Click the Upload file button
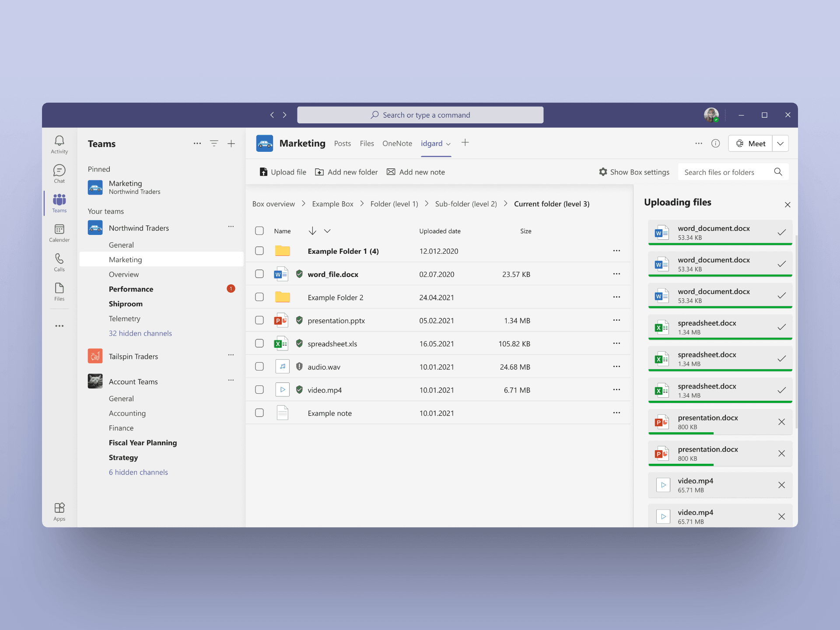The width and height of the screenshot is (840, 630). click(x=283, y=172)
